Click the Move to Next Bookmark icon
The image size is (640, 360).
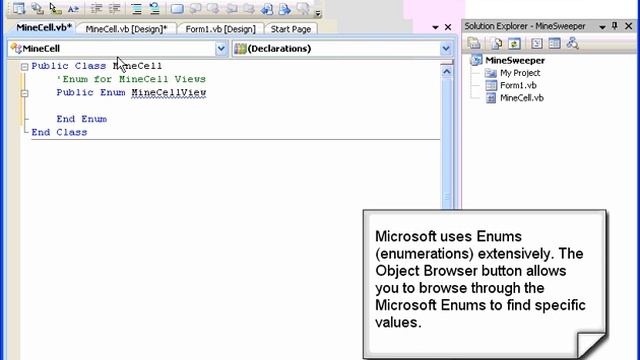coord(213,8)
